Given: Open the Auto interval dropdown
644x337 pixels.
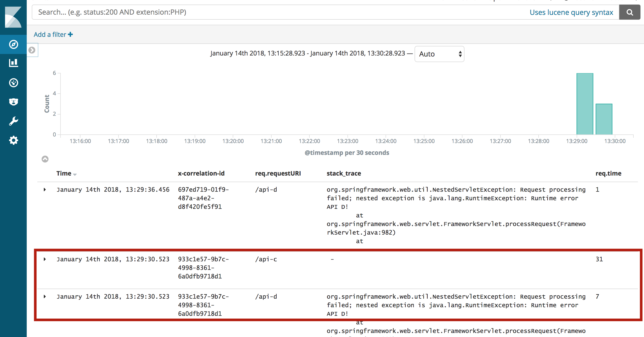Looking at the screenshot, I should [439, 54].
